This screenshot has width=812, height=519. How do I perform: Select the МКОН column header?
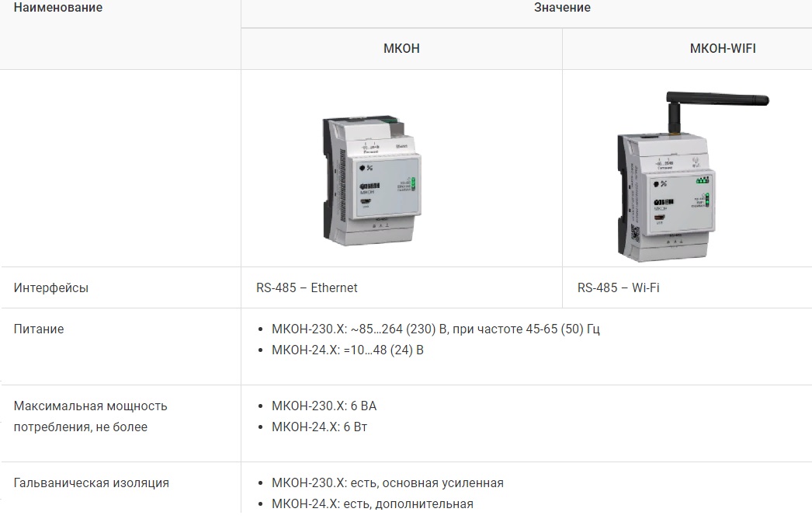[401, 48]
